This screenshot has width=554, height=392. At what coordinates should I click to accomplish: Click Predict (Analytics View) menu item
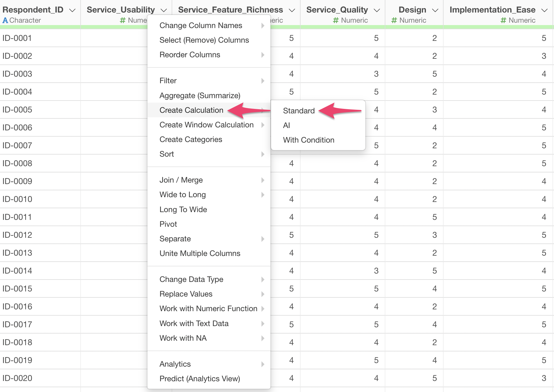(x=200, y=379)
